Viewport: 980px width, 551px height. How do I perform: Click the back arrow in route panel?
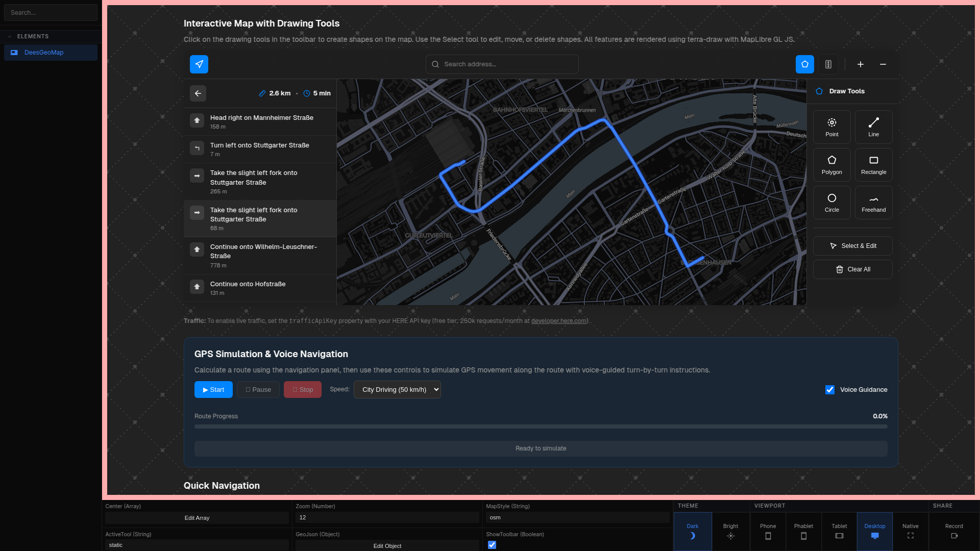(x=198, y=93)
